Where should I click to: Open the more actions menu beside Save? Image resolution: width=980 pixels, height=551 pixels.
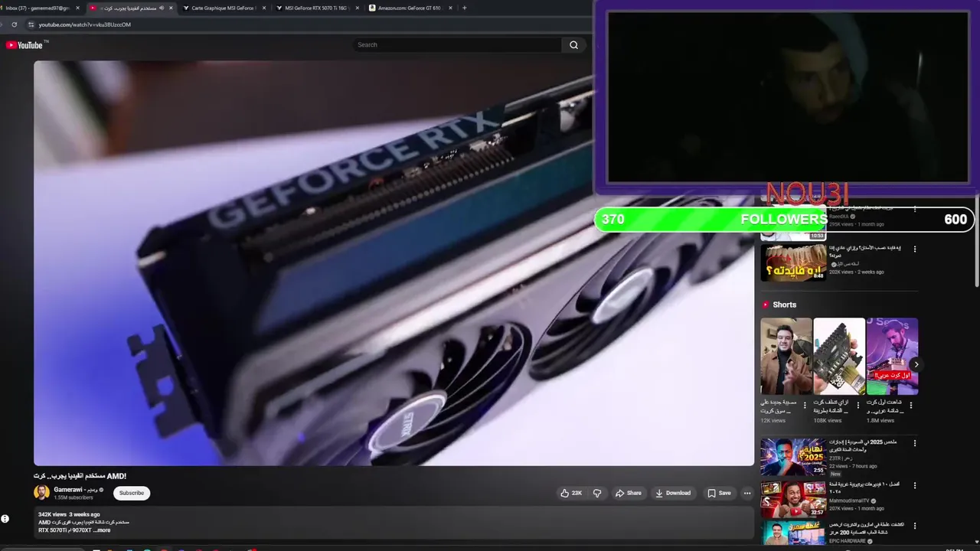click(747, 493)
